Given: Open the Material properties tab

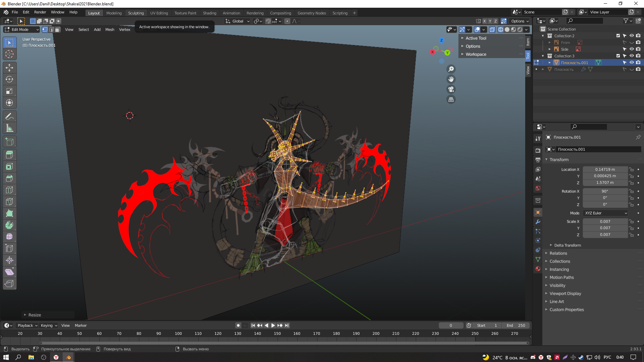Looking at the screenshot, I should coord(538,269).
